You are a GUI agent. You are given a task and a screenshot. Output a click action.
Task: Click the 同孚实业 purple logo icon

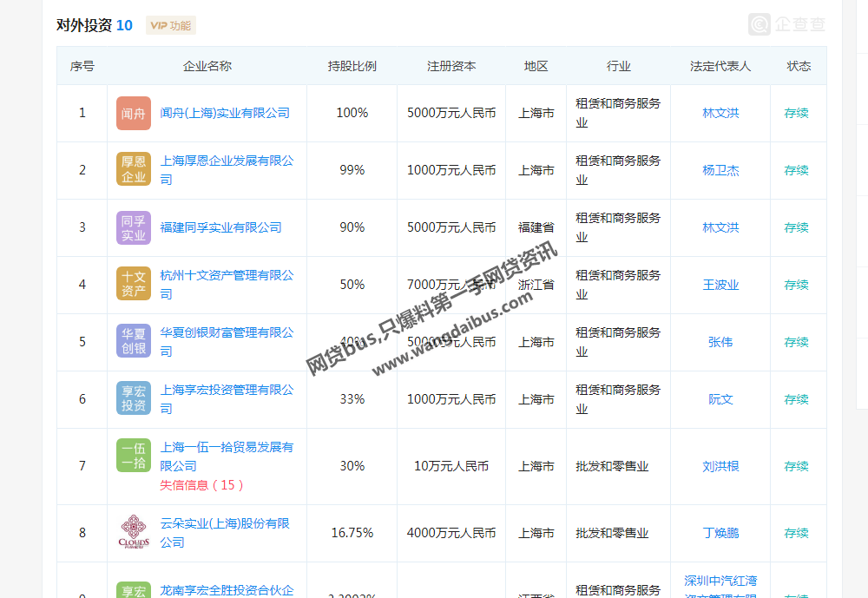[133, 227]
